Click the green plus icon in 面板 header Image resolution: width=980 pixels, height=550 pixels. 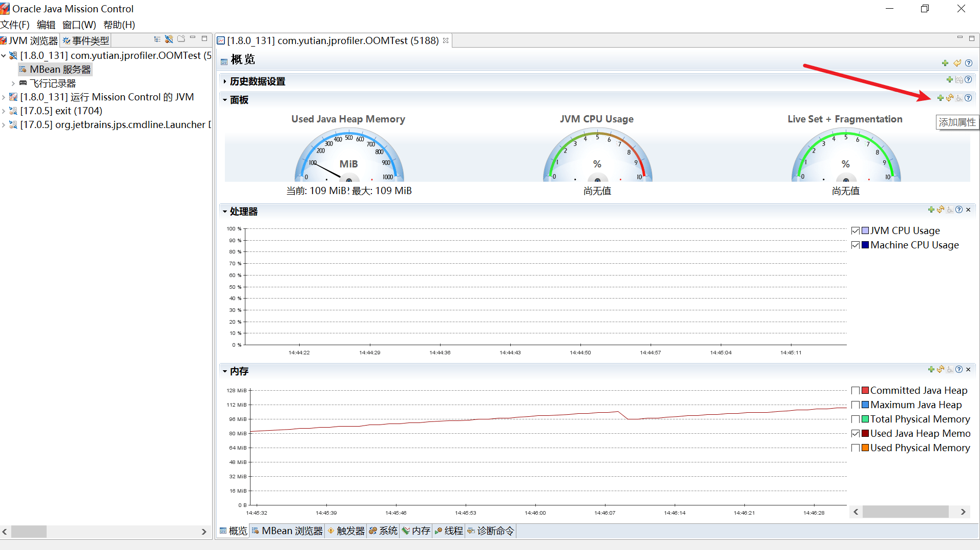940,98
